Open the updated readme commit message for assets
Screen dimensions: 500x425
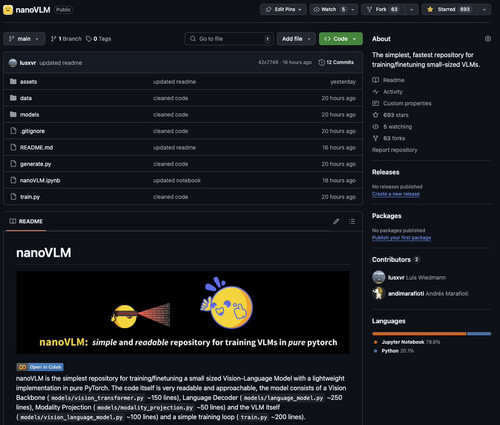pos(174,82)
